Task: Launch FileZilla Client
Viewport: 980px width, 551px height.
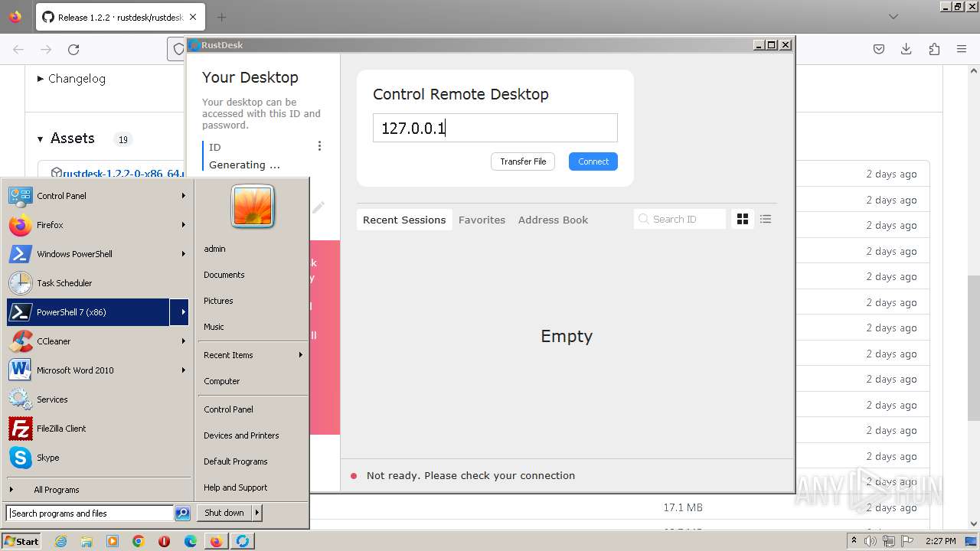Action: point(96,429)
